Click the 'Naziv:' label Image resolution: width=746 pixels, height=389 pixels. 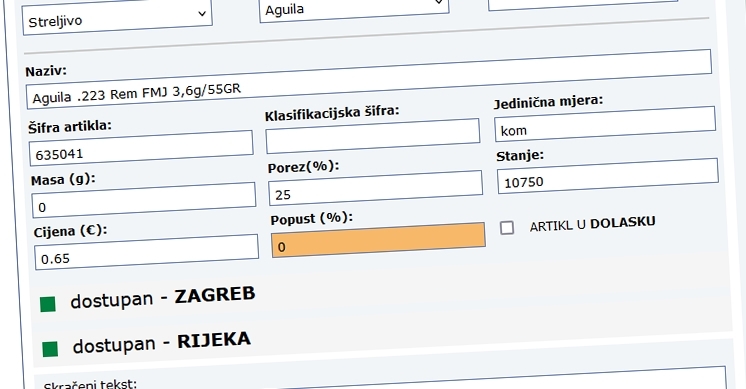tap(46, 71)
